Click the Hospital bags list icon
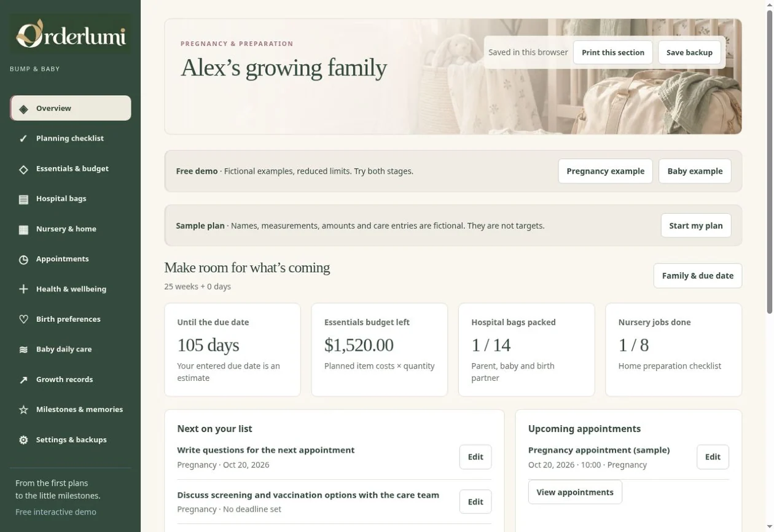 click(23, 199)
